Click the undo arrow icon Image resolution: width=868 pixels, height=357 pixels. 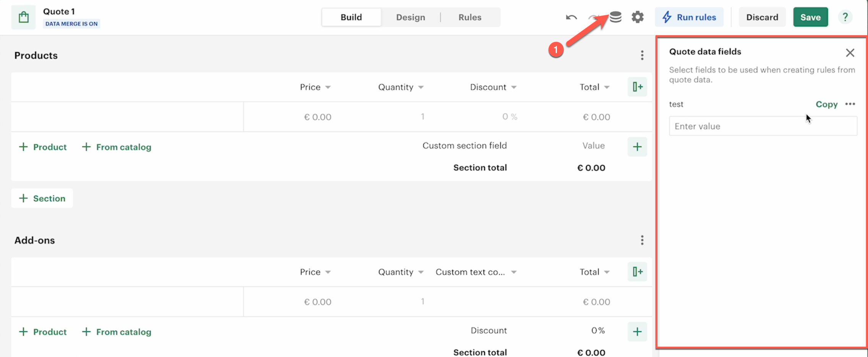tap(571, 17)
